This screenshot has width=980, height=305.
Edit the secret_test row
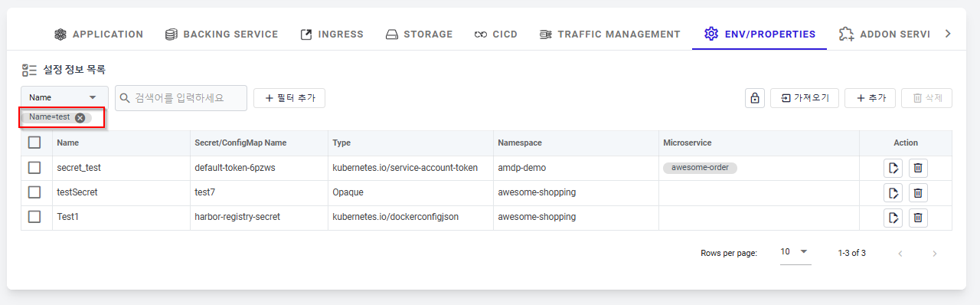tap(893, 168)
